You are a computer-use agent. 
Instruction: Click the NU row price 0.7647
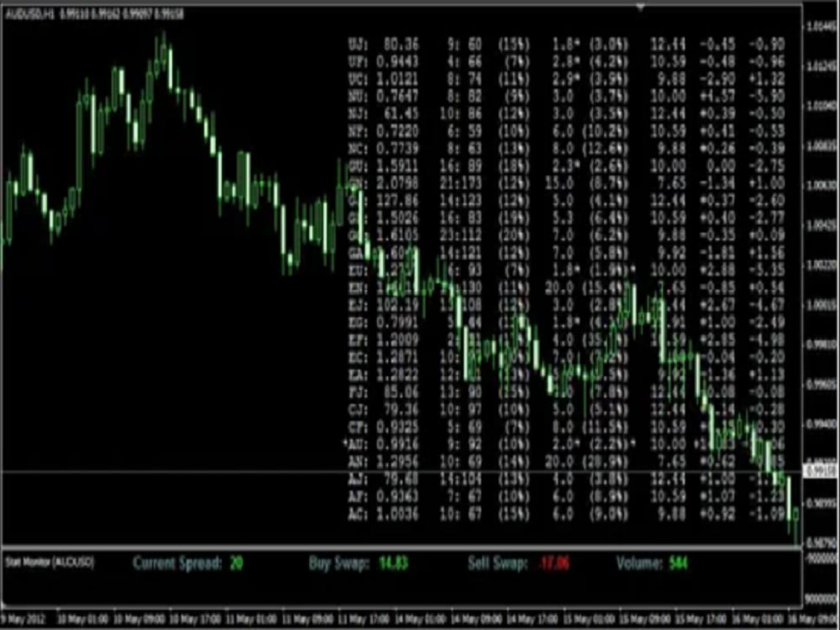coord(397,97)
